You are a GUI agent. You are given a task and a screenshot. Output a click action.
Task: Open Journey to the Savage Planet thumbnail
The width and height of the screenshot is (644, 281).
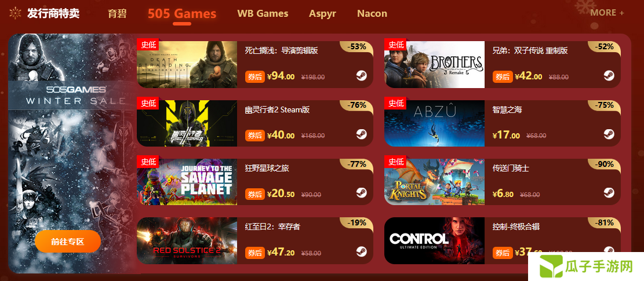[x=187, y=182]
